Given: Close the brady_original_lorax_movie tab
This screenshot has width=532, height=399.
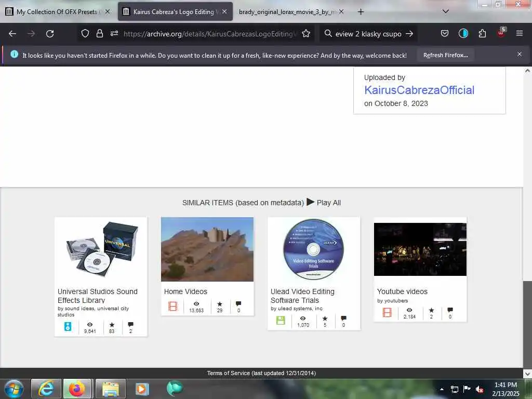Looking at the screenshot, I should click(x=341, y=11).
